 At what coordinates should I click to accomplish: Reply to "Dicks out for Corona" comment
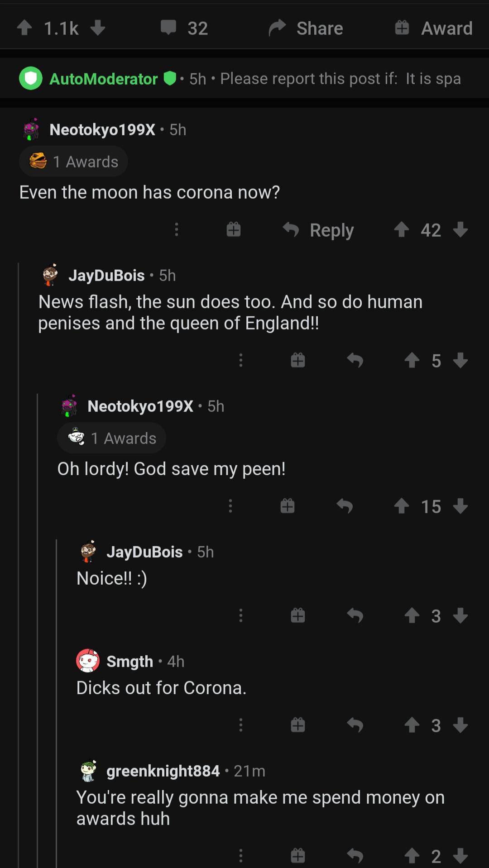coord(355,725)
